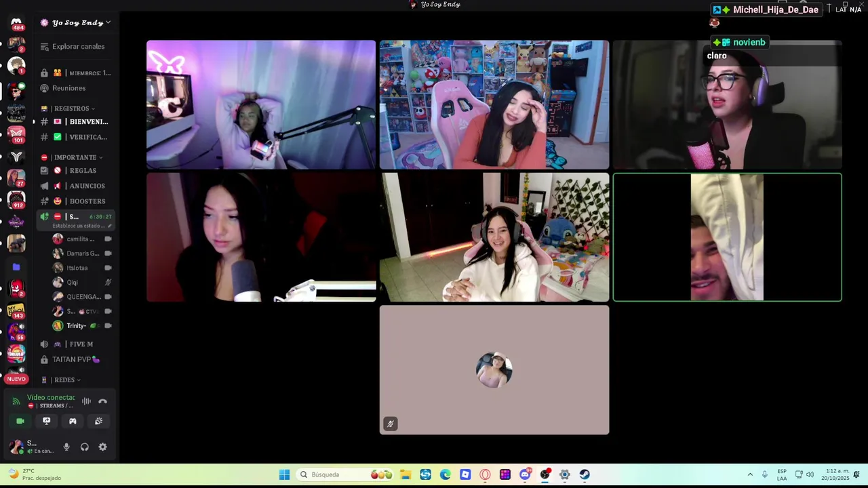This screenshot has width=868, height=488.
Task: Focus the video tile with the plush toy shelves
Action: [494, 104]
